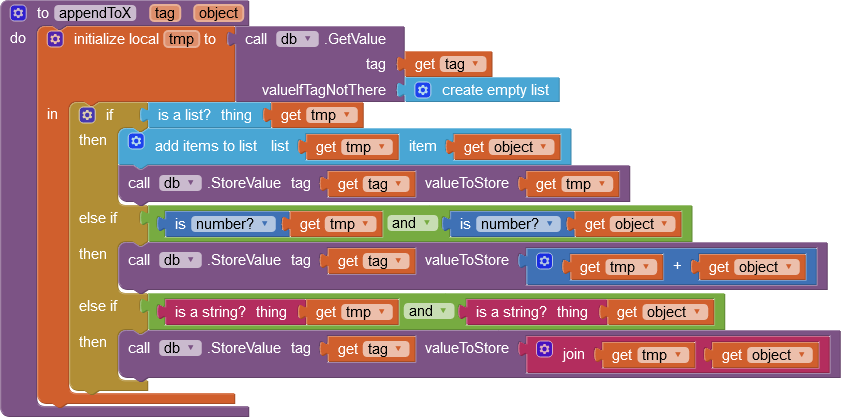841x417 pixels.
Task: Open 'is number?' dropdown beside get object
Action: tap(518, 224)
